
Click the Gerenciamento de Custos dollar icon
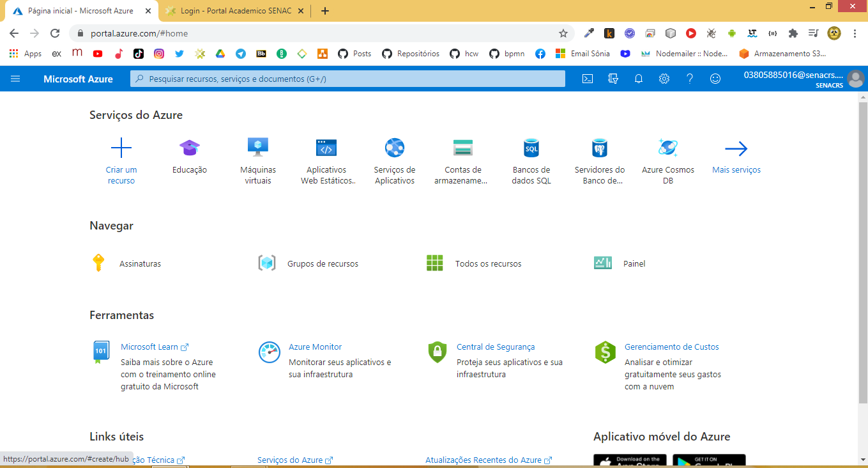tap(605, 352)
